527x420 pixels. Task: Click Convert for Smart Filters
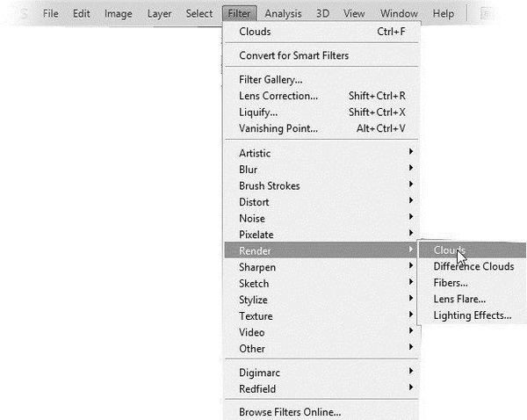click(x=293, y=56)
